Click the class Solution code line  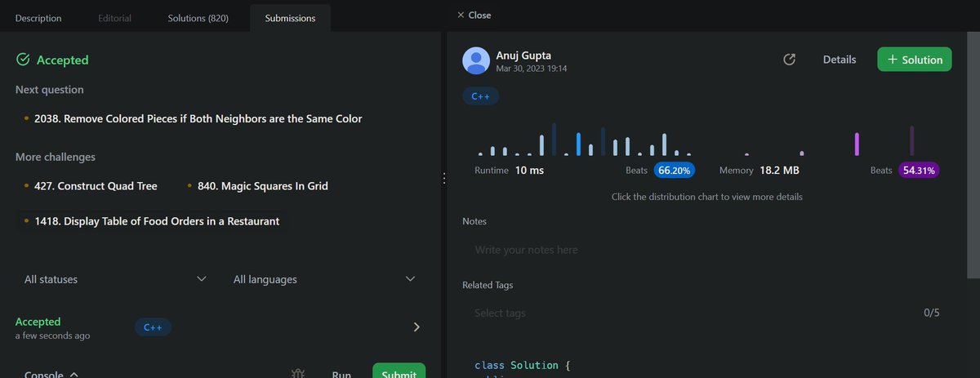(x=521, y=365)
